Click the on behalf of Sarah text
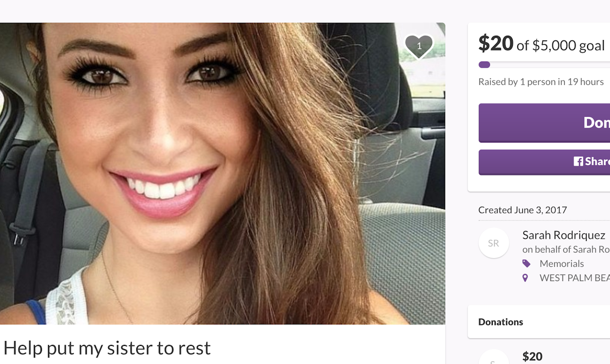The width and height of the screenshot is (610, 364). tap(566, 249)
